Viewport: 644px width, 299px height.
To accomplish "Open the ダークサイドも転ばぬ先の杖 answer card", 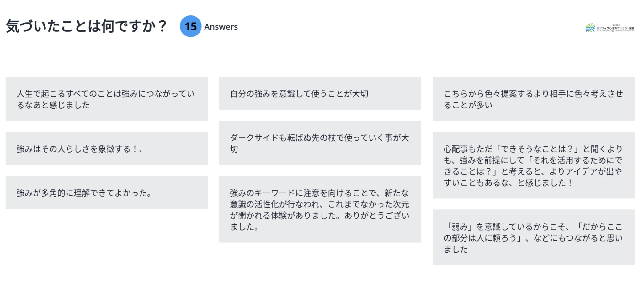I will 320,143.
